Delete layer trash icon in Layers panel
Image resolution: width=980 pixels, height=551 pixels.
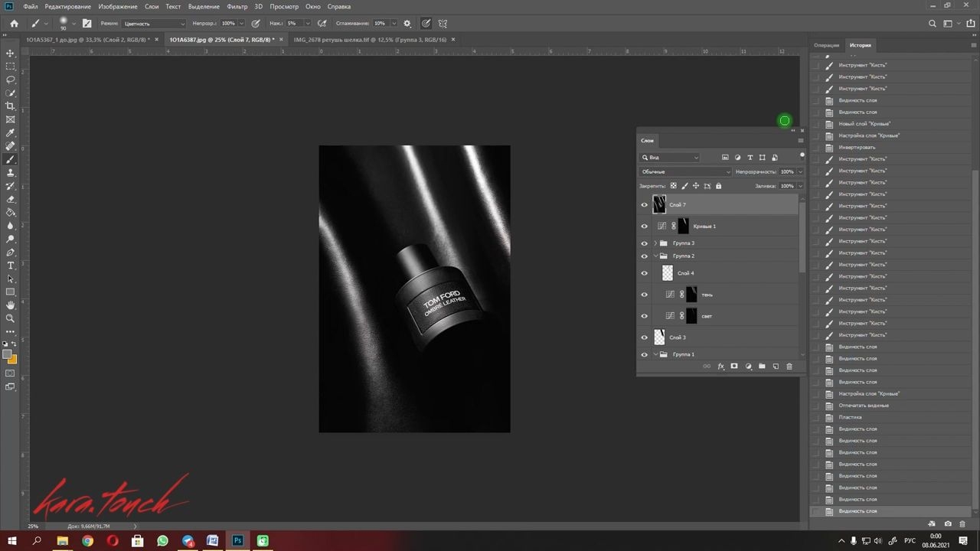point(789,367)
